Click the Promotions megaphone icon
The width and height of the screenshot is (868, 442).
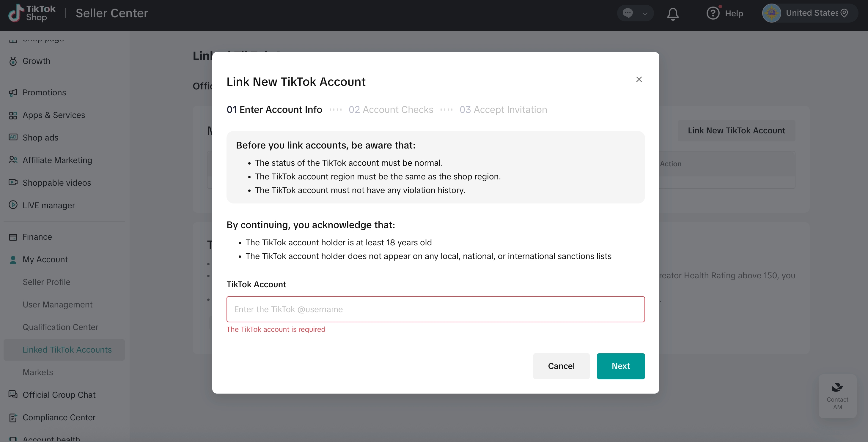(x=13, y=93)
